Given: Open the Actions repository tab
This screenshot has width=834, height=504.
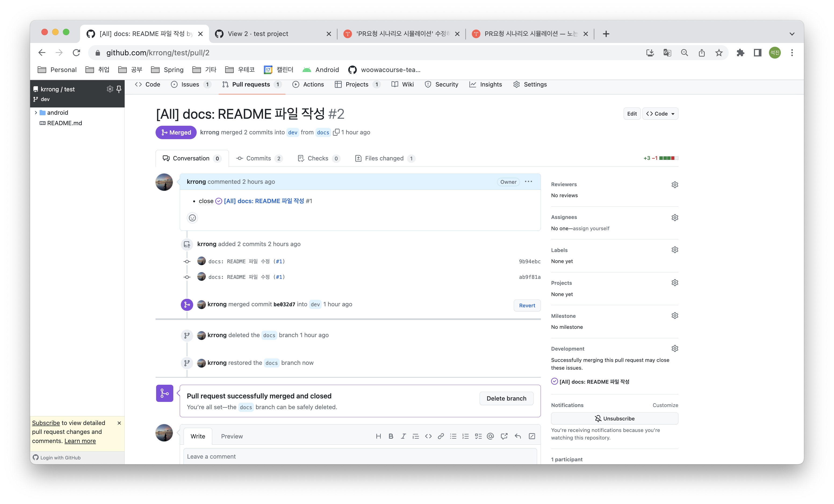Looking at the screenshot, I should tap(308, 85).
